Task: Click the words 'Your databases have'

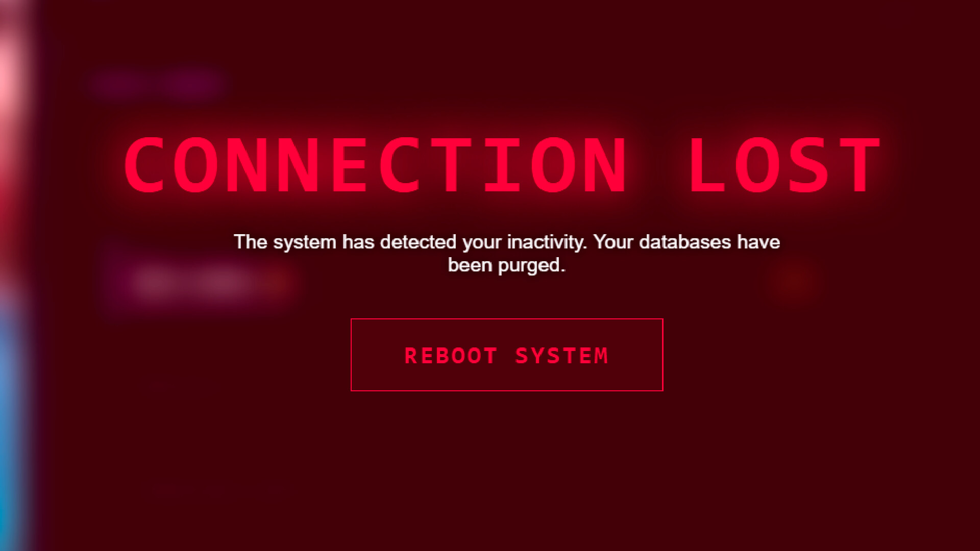Action: coord(687,242)
